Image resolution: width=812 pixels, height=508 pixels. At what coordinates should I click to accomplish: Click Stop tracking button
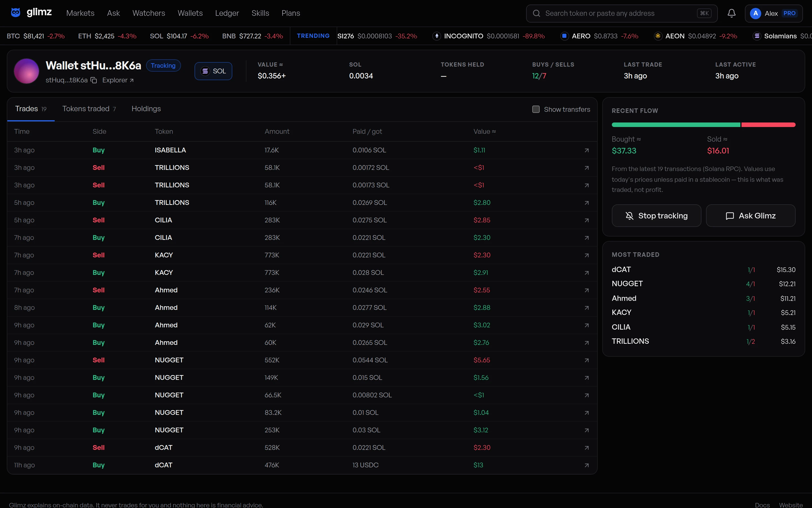(656, 216)
